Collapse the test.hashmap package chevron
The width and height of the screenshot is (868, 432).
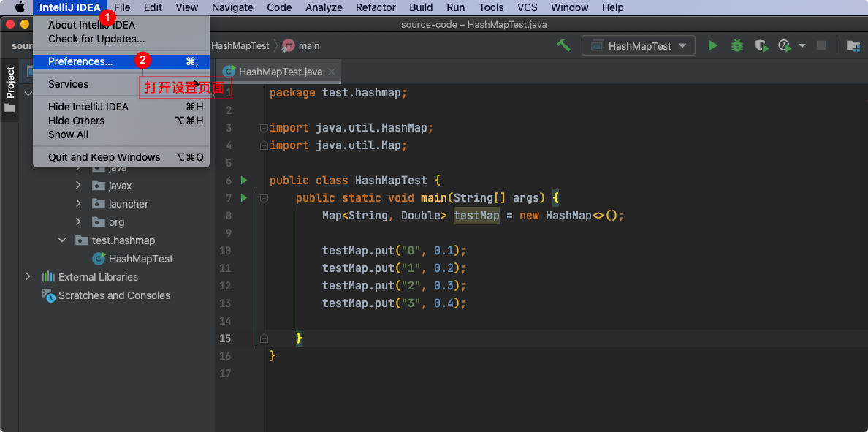pyautogui.click(x=61, y=240)
